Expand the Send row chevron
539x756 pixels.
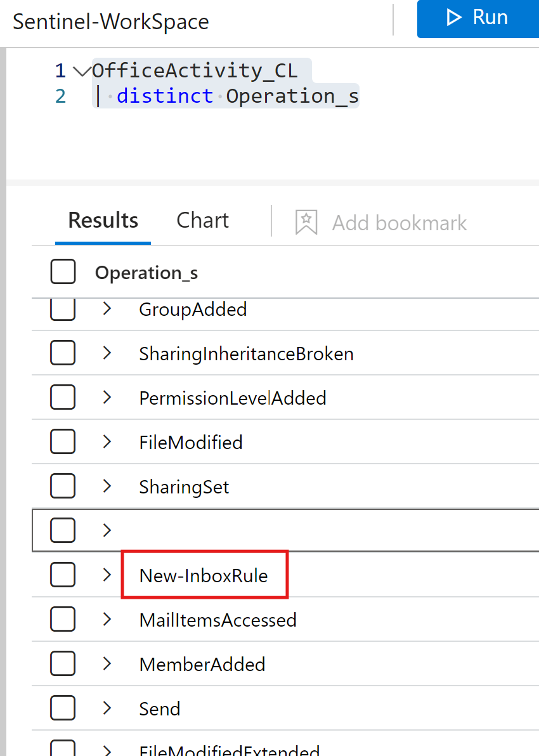click(x=107, y=708)
